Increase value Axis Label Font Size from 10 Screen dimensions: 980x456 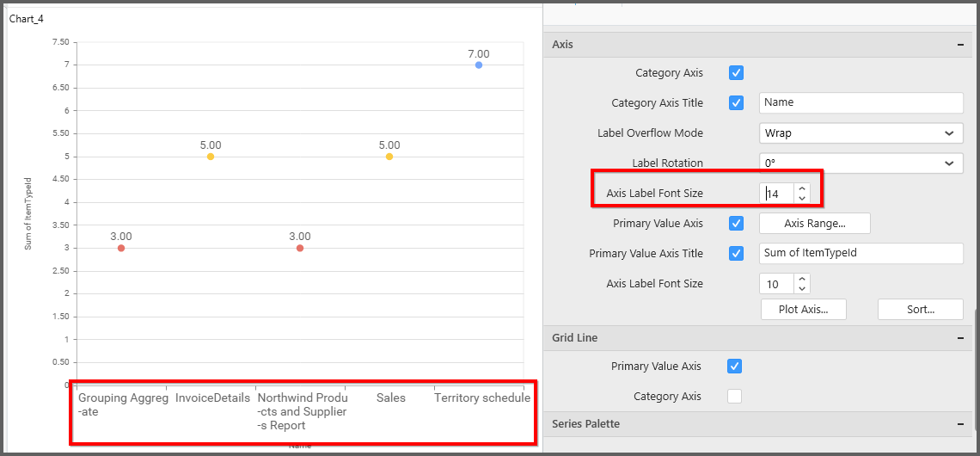pos(802,279)
